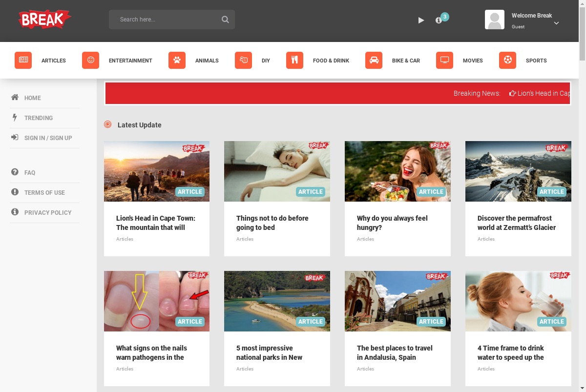Image resolution: width=586 pixels, height=392 pixels.
Task: Open the woman drinking water thumbnail
Action: tap(518, 301)
